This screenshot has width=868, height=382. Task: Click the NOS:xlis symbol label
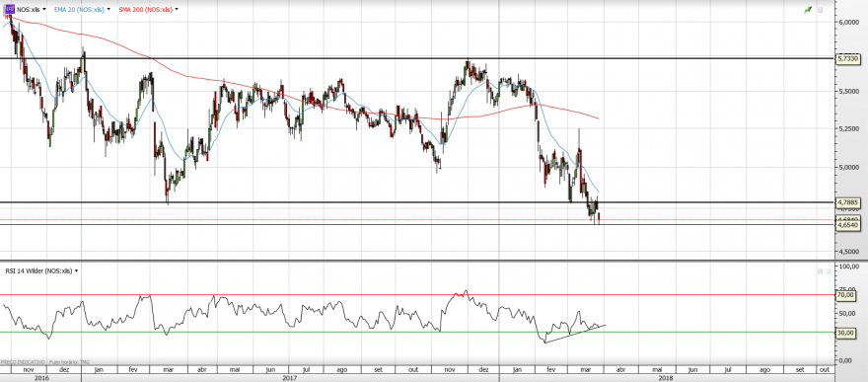click(x=29, y=10)
